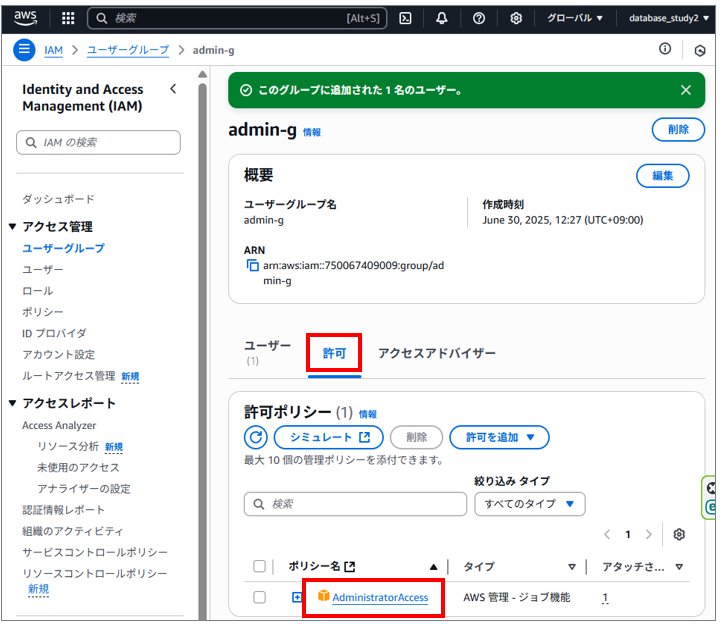This screenshot has width=721, height=625.
Task: Open the database_study2 account menu
Action: pyautogui.click(x=669, y=18)
